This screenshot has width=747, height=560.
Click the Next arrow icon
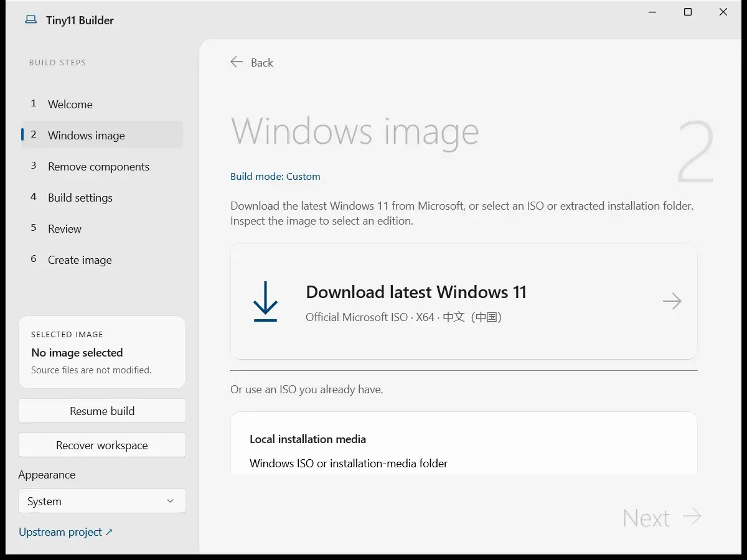(x=692, y=516)
